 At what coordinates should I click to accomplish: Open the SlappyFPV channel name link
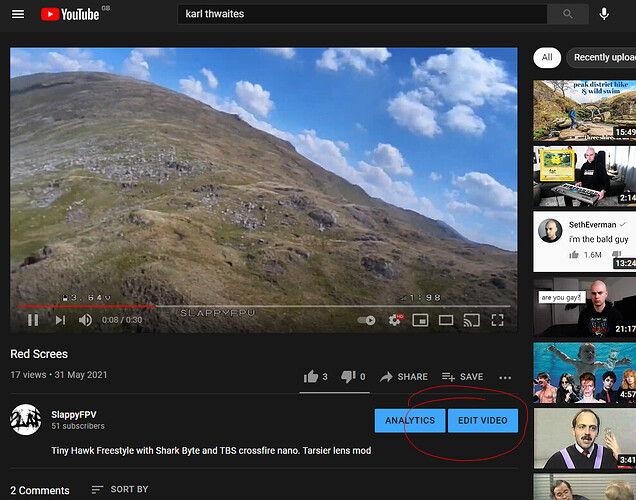(74, 414)
